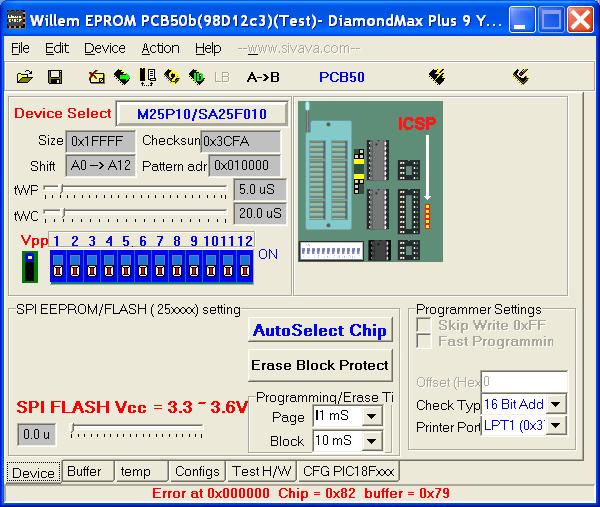Click the chip erase icon with lightning bolt
Screen dimensions: 600x507
tap(437, 77)
